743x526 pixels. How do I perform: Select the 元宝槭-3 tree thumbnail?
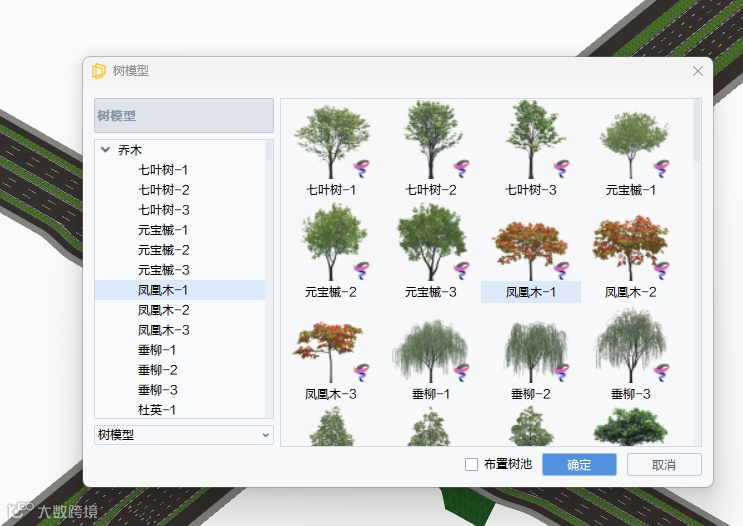pyautogui.click(x=431, y=242)
